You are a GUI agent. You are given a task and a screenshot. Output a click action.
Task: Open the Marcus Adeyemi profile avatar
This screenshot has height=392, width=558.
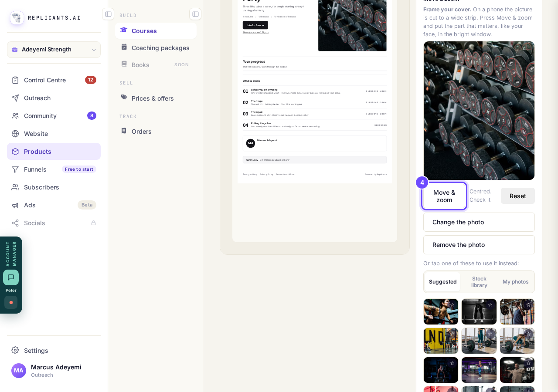[19, 371]
